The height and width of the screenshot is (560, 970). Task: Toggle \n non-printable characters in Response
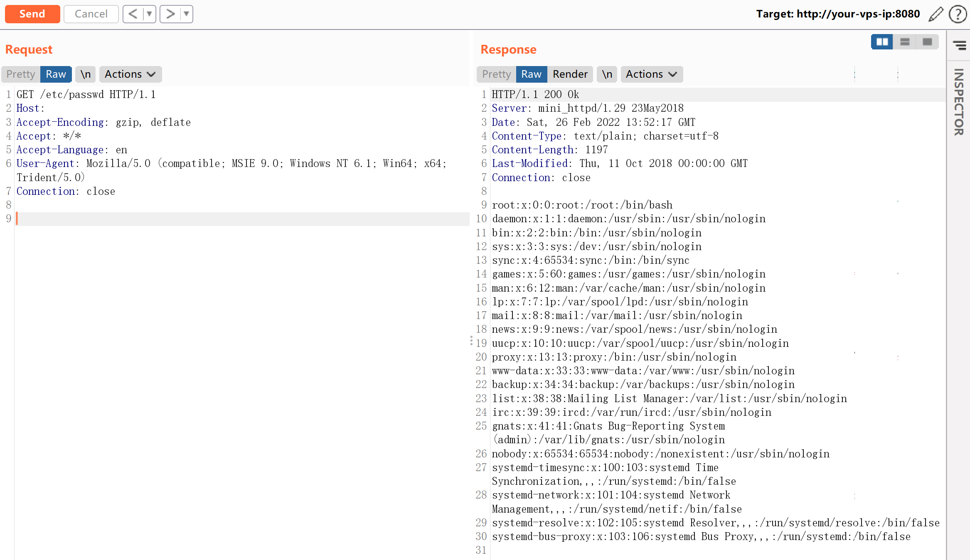pos(607,74)
